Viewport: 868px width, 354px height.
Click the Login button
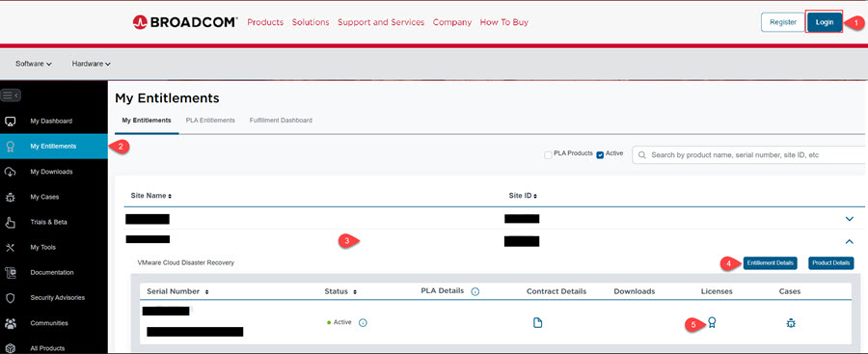point(825,22)
